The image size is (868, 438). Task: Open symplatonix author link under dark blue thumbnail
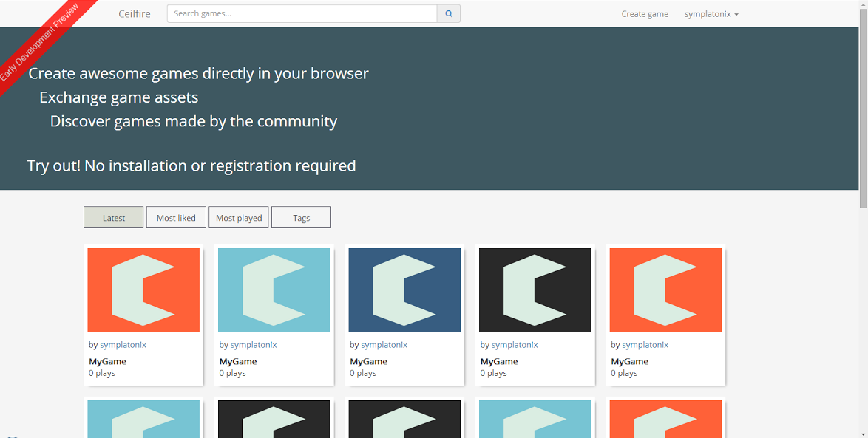384,345
